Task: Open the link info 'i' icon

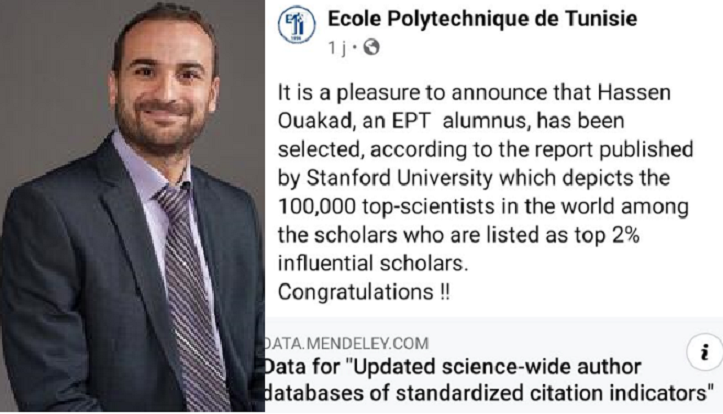Action: point(702,351)
